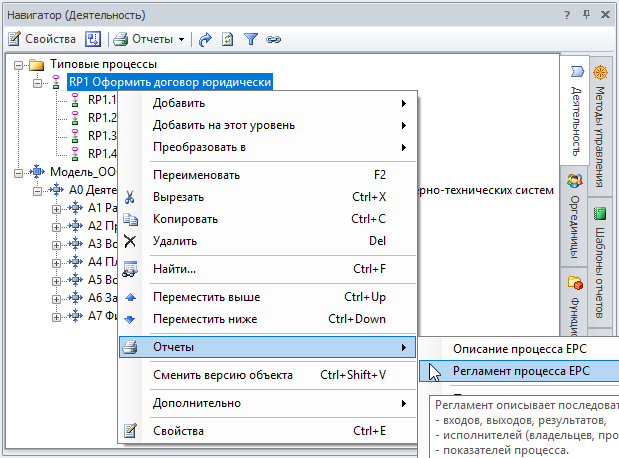619x458 pixels.
Task: Expand the A1 tree node
Action: [x=57, y=208]
